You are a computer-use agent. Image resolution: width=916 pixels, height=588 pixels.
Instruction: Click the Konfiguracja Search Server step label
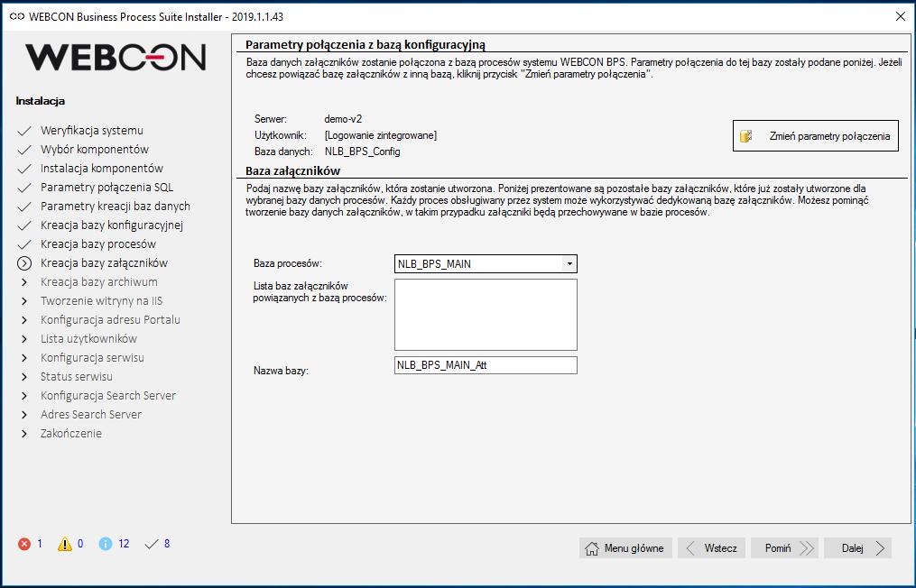[x=108, y=395]
